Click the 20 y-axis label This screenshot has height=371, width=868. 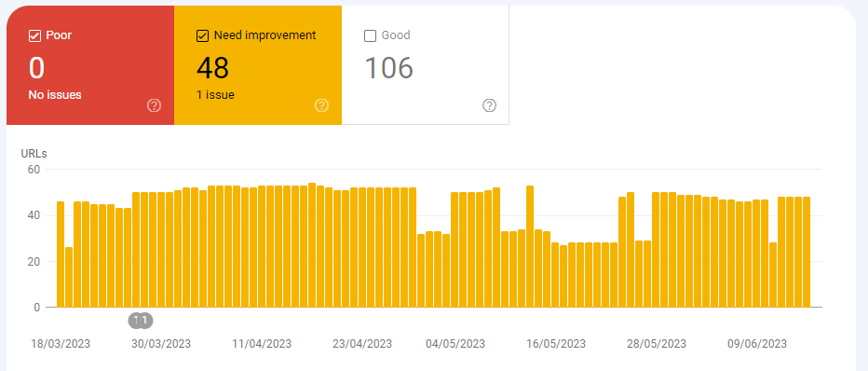click(34, 261)
